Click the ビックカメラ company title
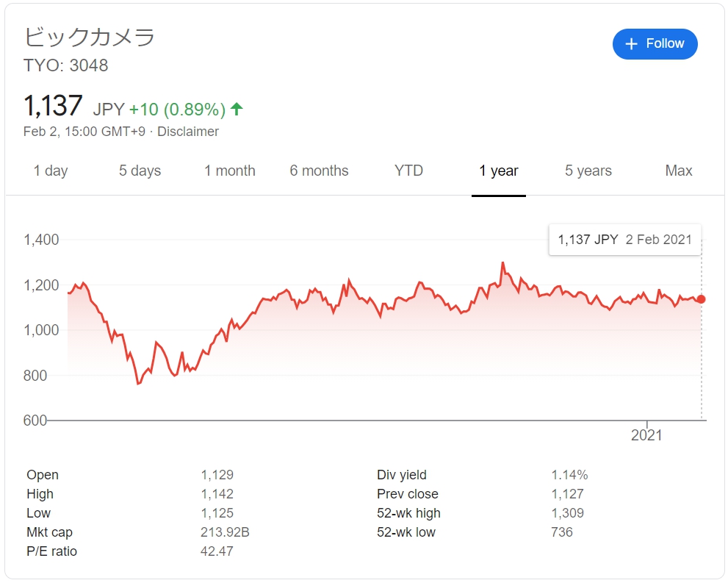 pyautogui.click(x=90, y=37)
